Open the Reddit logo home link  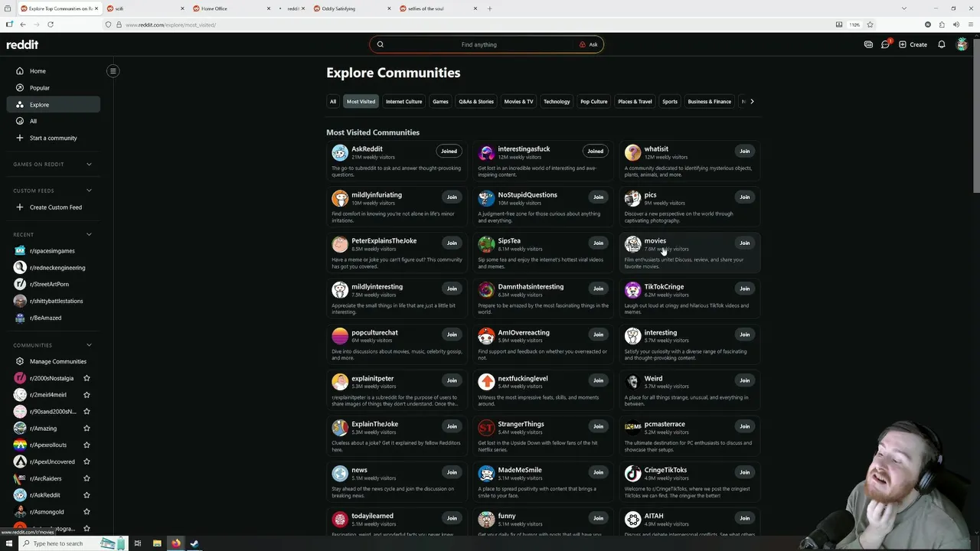tap(22, 44)
